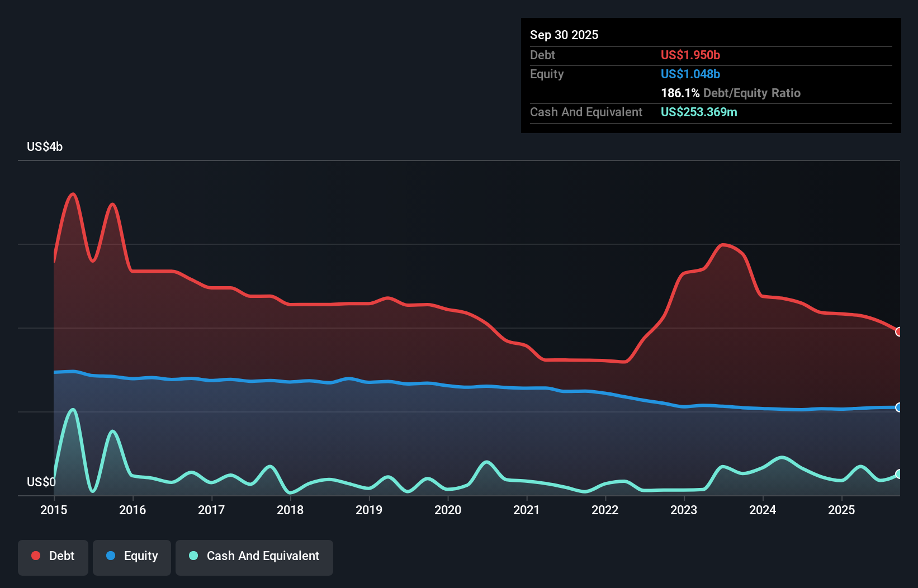Click the red Debt value indicator in tooltip
Image resolution: width=918 pixels, height=588 pixels.
[690, 55]
